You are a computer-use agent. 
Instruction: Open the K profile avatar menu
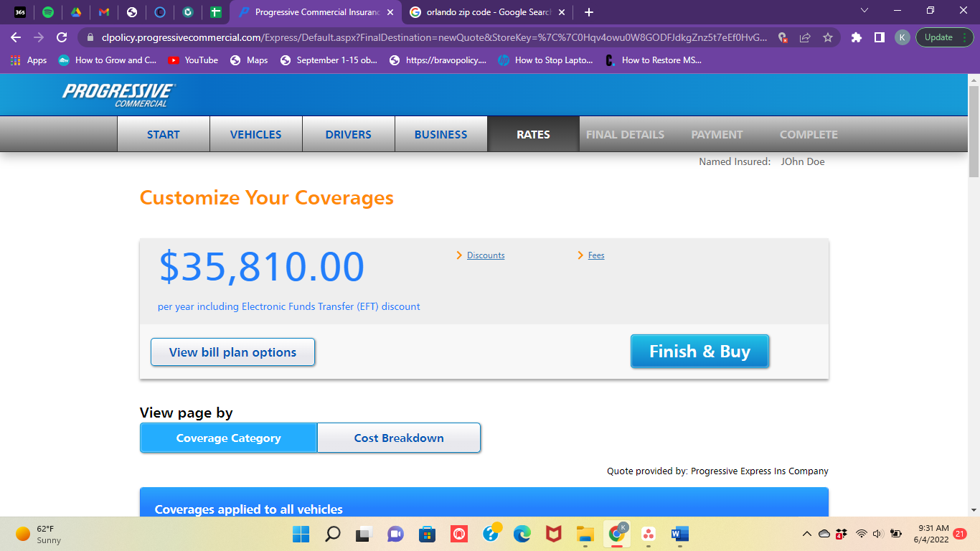903,37
